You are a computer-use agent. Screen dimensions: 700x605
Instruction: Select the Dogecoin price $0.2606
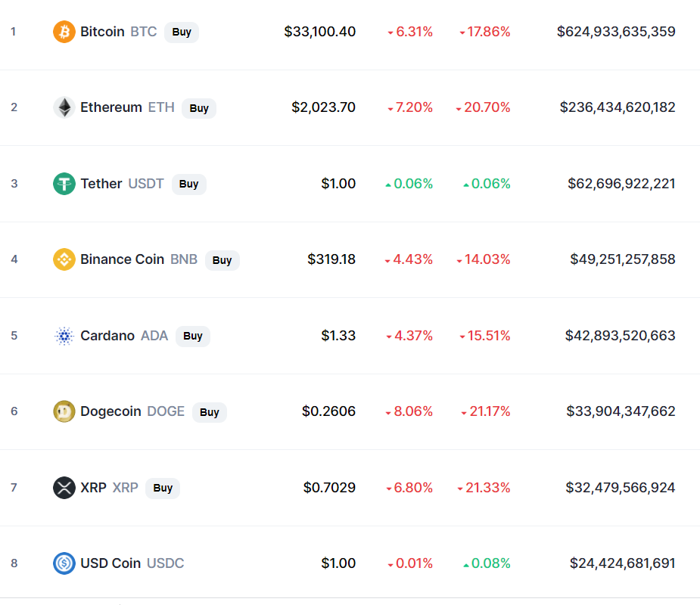(328, 411)
